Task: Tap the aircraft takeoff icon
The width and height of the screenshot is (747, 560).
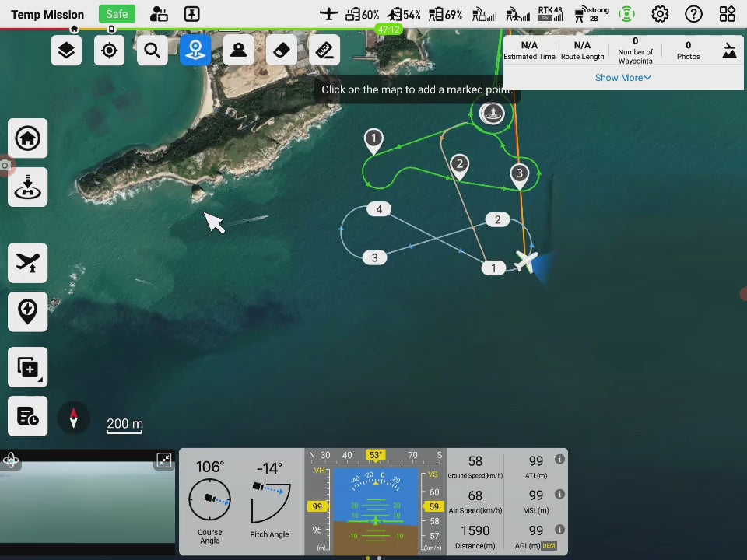Action: [28, 264]
